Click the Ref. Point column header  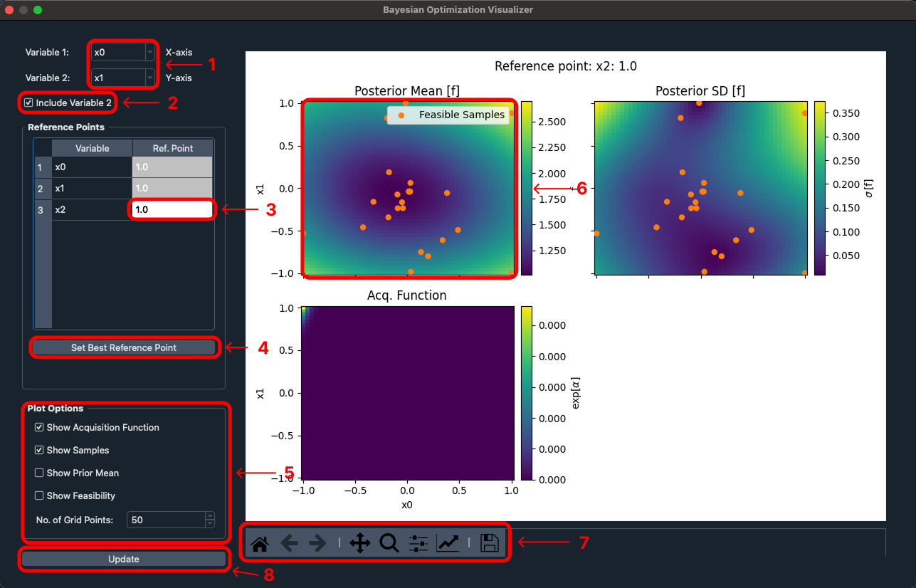[173, 148]
